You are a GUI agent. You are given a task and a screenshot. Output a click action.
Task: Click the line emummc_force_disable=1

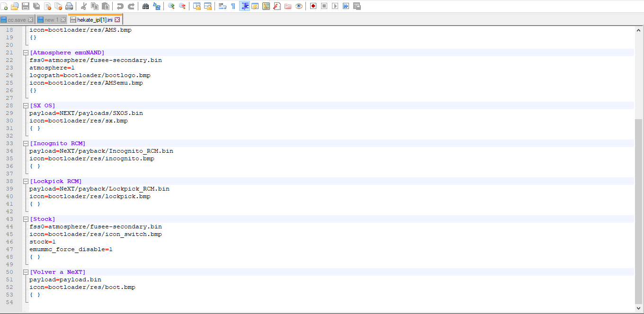pyautogui.click(x=71, y=250)
